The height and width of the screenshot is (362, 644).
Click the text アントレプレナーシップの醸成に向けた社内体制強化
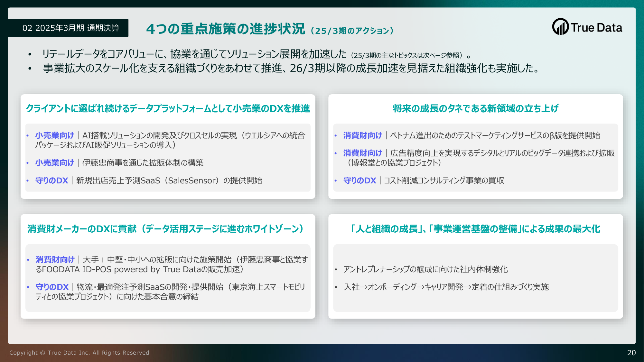click(x=425, y=269)
